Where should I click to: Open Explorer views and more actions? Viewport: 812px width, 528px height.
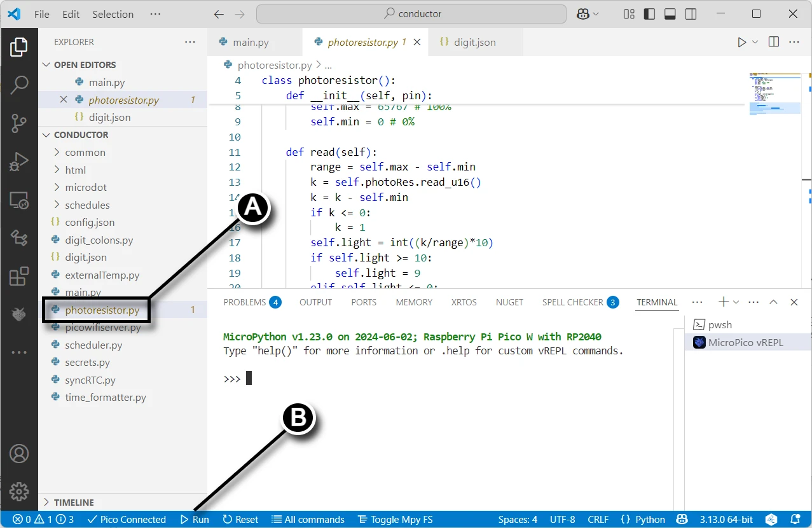[x=190, y=42]
